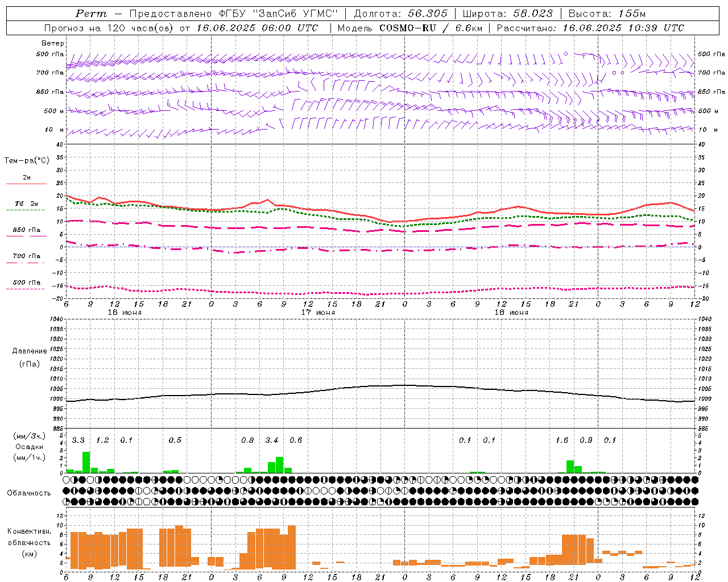Click the '0.8' precipitation amount

click(247, 440)
